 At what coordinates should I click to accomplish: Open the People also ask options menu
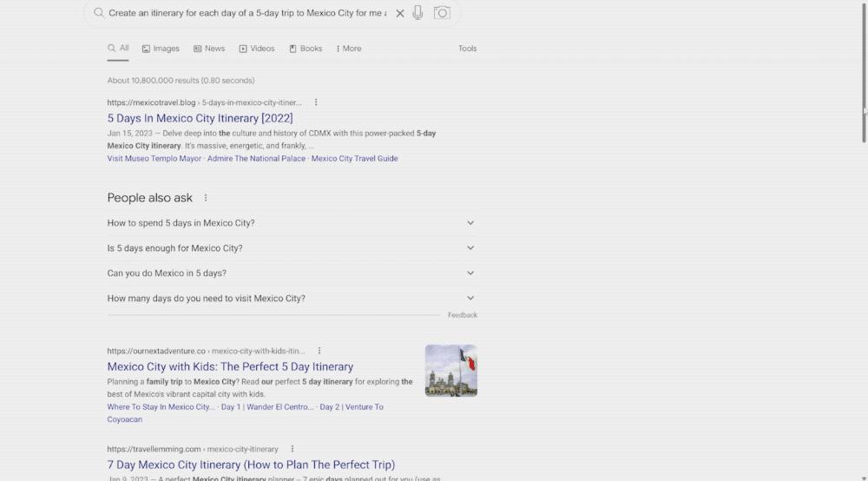pos(206,198)
